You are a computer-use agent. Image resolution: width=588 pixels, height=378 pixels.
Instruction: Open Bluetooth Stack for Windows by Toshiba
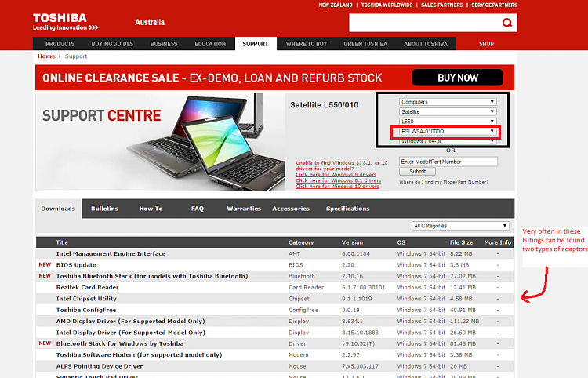[x=120, y=343]
